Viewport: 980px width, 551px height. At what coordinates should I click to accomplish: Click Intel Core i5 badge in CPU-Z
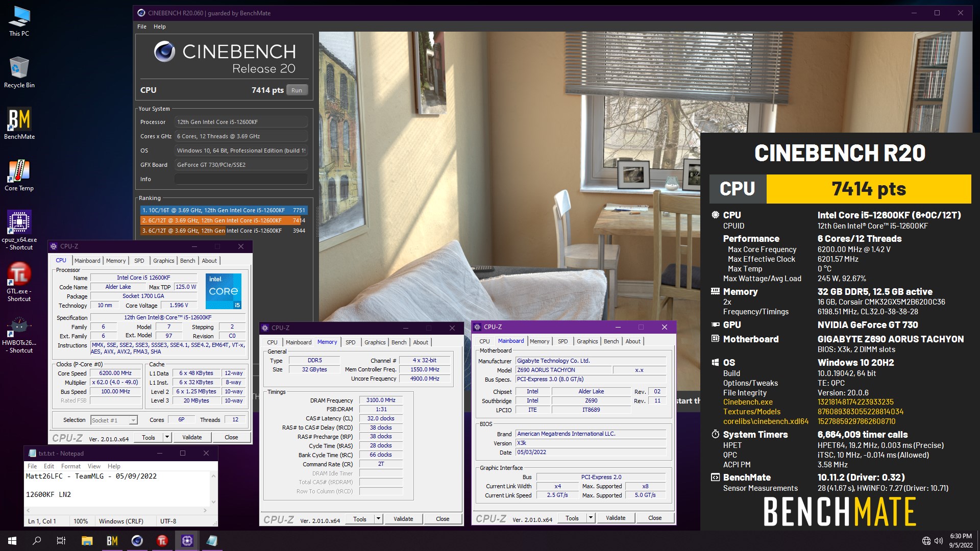(x=224, y=291)
